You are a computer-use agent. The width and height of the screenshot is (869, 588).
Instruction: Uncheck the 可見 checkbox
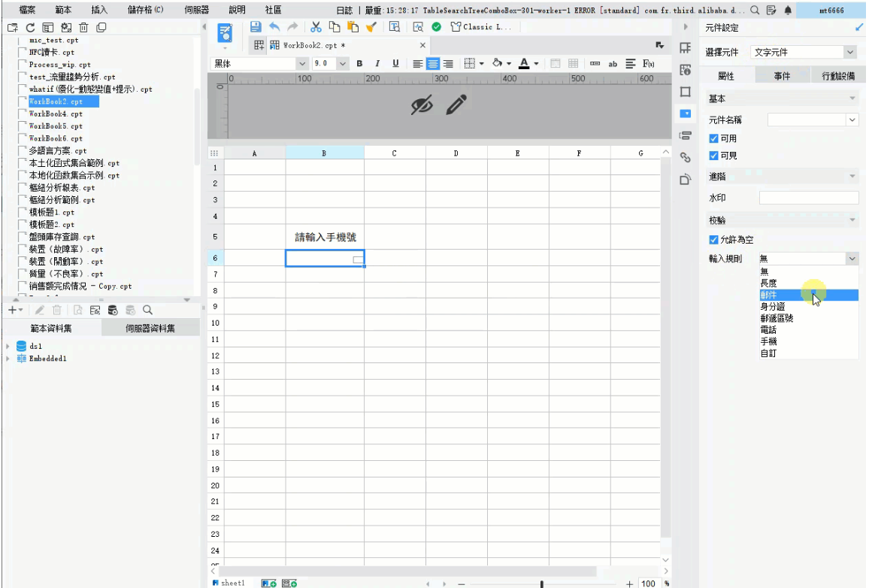click(x=714, y=156)
